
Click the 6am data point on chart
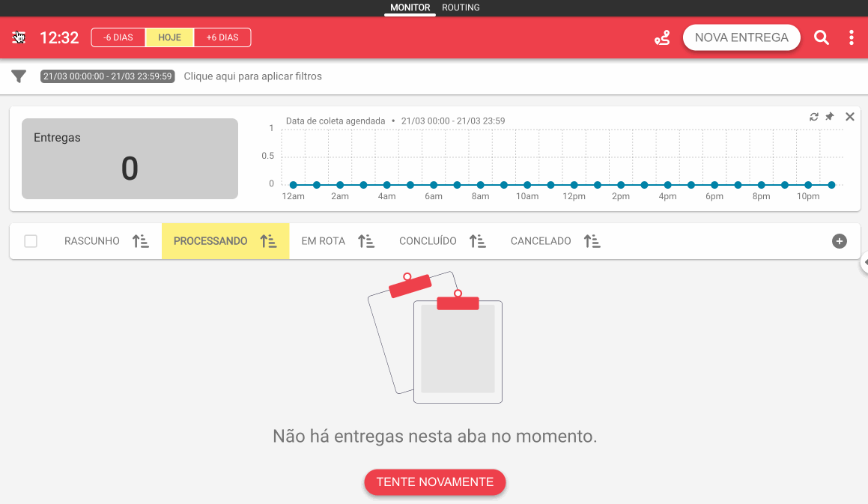tap(434, 185)
